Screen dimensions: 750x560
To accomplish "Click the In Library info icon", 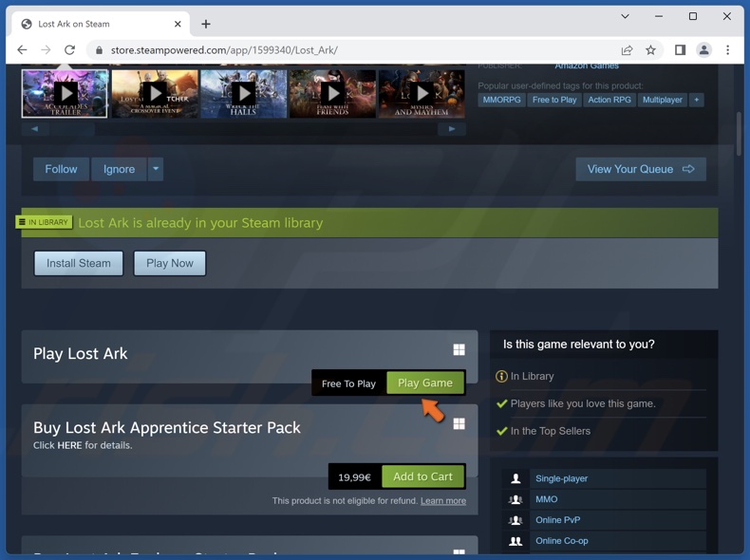I will pos(501,377).
